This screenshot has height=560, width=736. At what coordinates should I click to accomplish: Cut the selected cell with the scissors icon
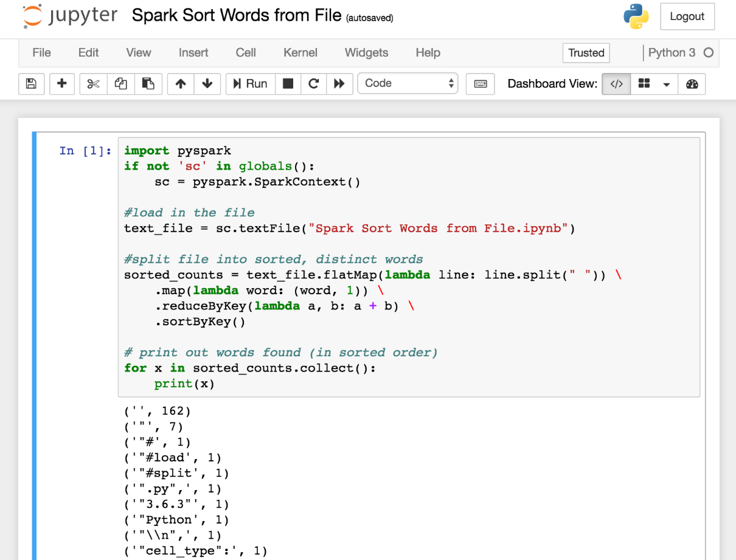tap(93, 84)
